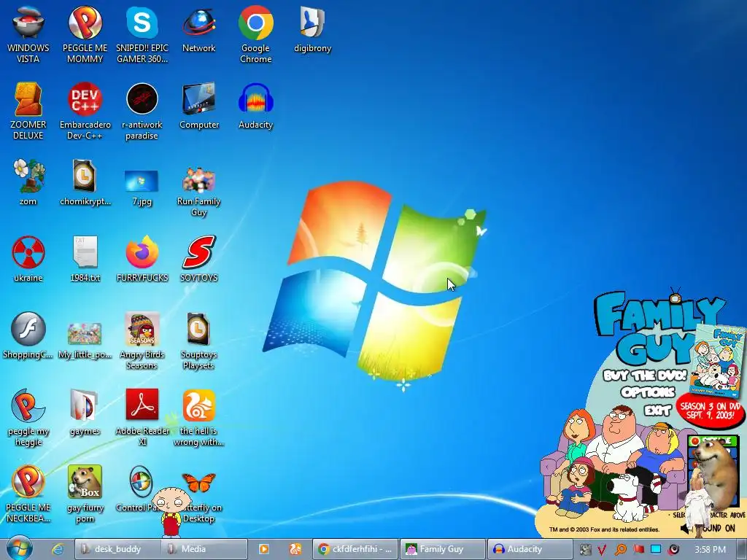The width and height of the screenshot is (747, 560).
Task: Open the media player taskbar icon
Action: pos(263,549)
